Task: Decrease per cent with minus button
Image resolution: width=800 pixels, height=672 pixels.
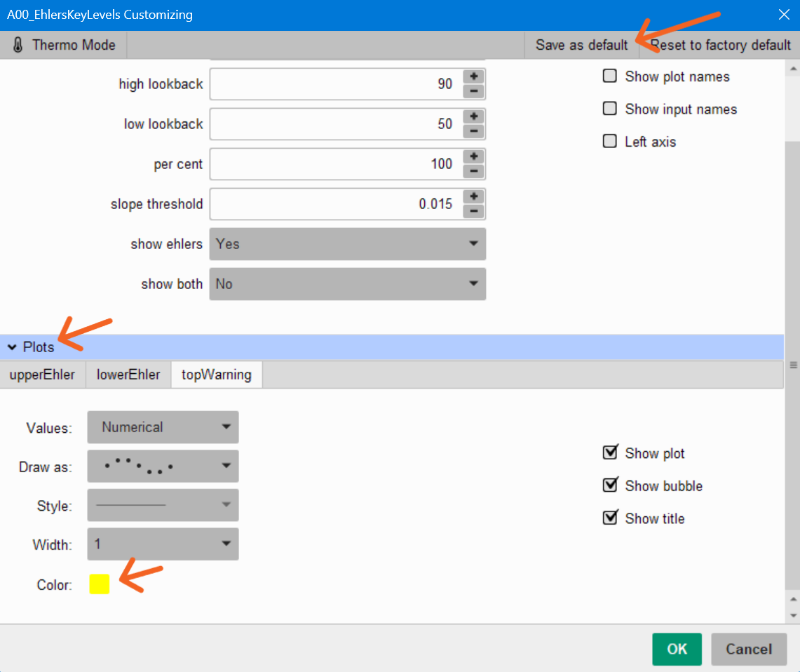Action: click(473, 171)
